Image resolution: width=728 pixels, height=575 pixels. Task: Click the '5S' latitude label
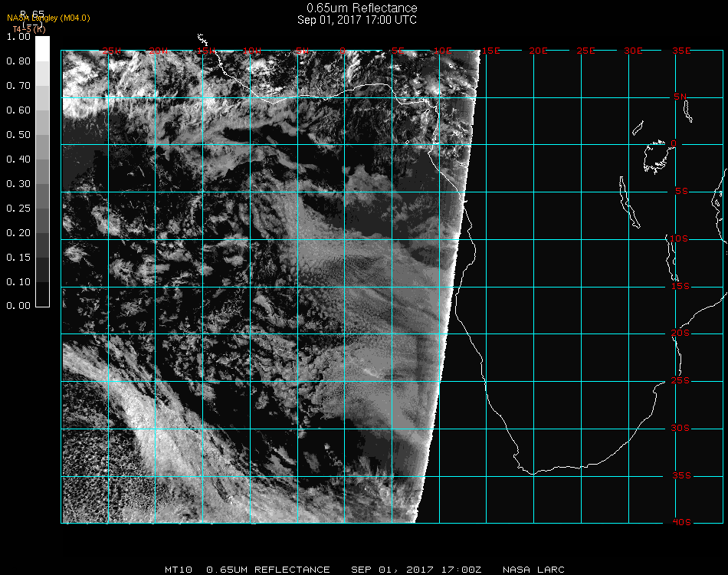pyautogui.click(x=681, y=192)
